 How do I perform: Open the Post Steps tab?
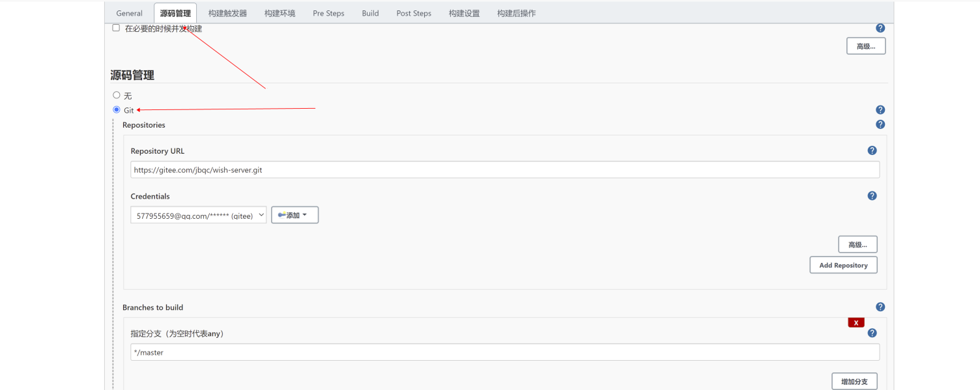(414, 13)
